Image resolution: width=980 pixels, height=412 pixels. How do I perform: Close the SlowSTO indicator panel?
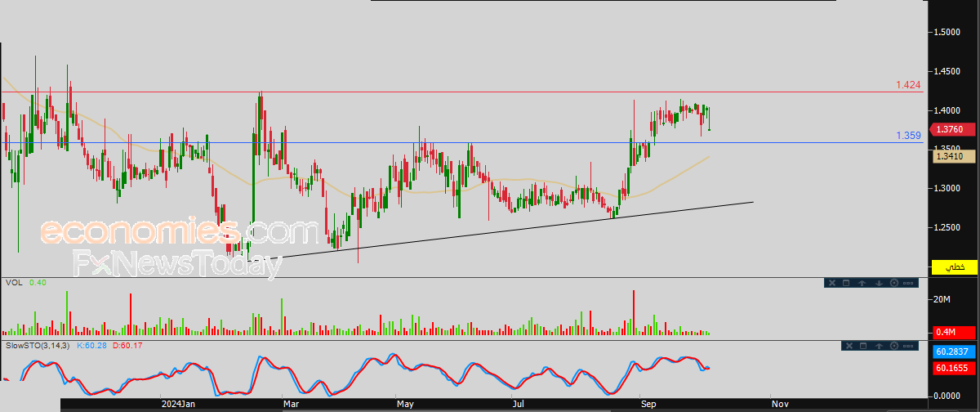pos(849,346)
